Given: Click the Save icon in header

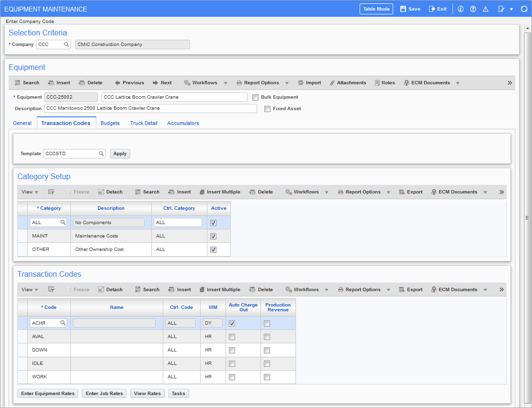Looking at the screenshot, I should 403,9.
